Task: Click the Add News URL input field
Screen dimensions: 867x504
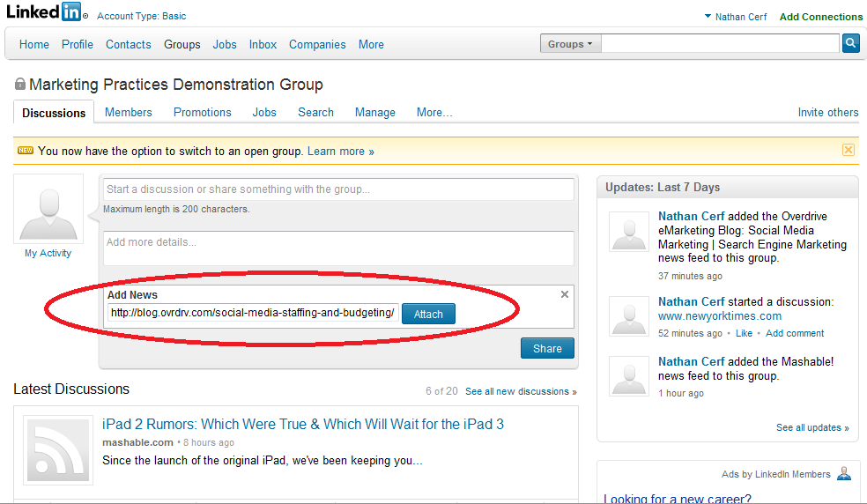Action: click(x=253, y=313)
